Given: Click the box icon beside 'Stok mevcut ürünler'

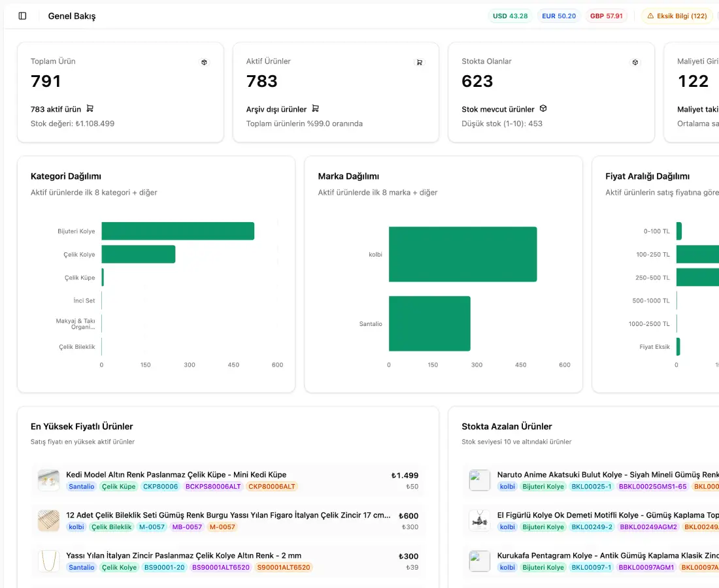Looking at the screenshot, I should [x=543, y=108].
